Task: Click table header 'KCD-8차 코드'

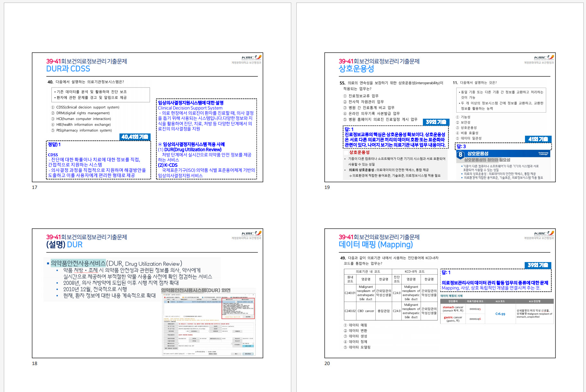Action: point(415,271)
